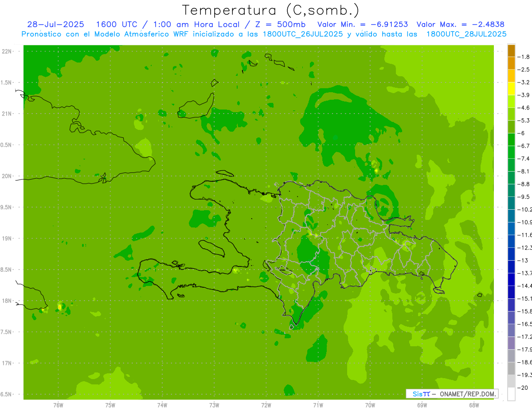Pick the green swatch between -6 and -6.7
This screenshot has width=532, height=411.
511,140
